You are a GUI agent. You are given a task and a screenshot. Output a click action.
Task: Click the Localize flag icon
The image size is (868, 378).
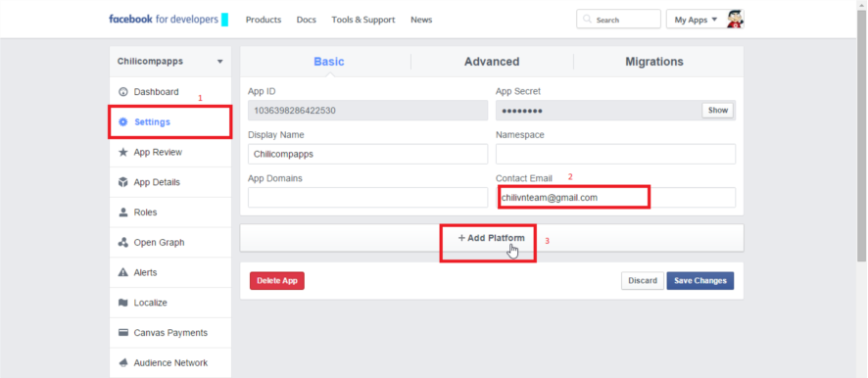(123, 303)
